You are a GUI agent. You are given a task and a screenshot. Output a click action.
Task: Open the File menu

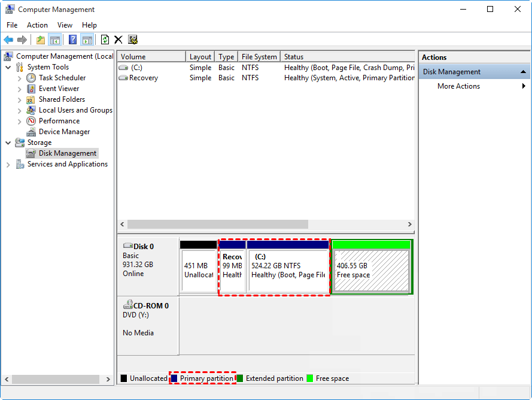pyautogui.click(x=12, y=25)
